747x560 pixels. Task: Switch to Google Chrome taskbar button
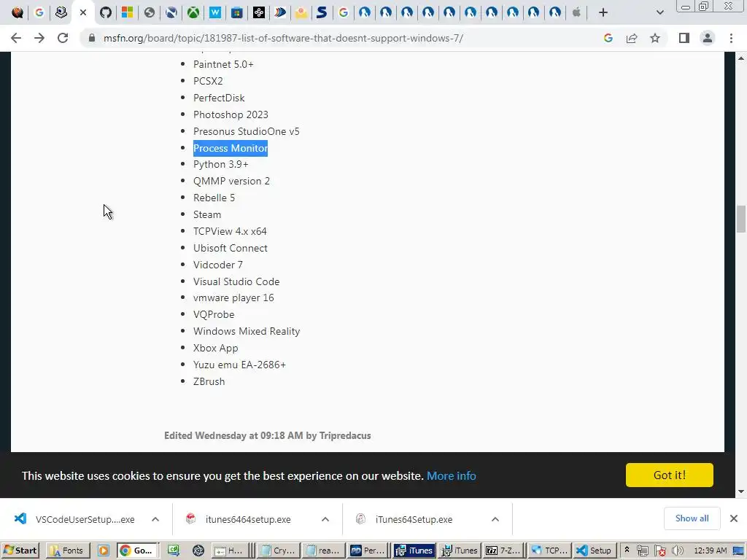tap(137, 551)
